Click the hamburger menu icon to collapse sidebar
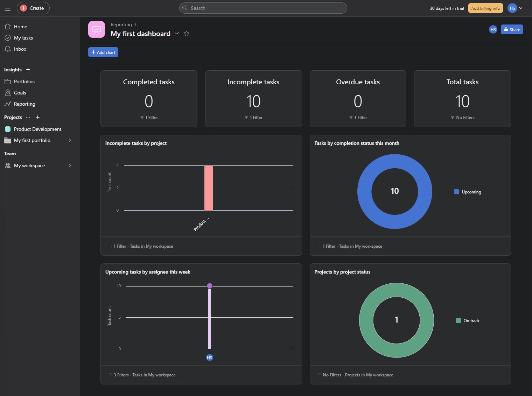532x396 pixels. pyautogui.click(x=8, y=8)
